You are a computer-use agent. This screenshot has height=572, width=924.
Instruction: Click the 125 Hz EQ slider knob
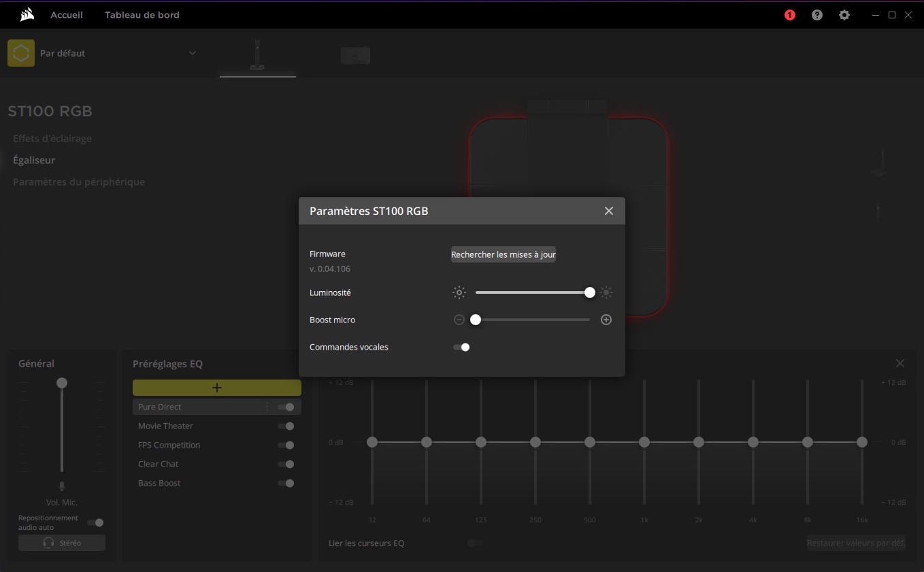click(x=481, y=442)
